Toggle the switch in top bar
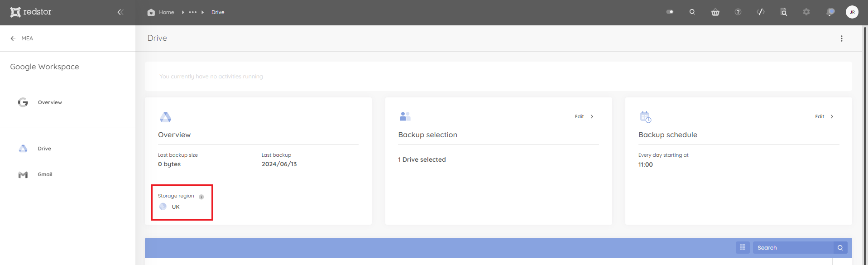868x265 pixels. (x=670, y=12)
